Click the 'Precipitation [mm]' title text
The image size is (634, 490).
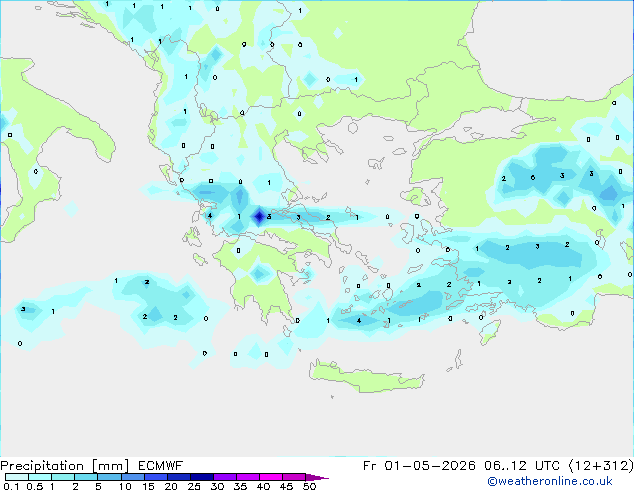tap(65, 466)
